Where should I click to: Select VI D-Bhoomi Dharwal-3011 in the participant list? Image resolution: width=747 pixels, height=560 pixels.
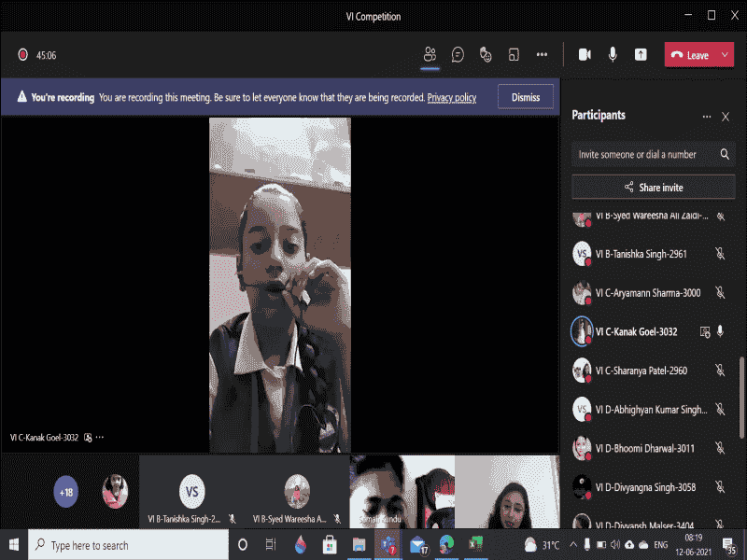pyautogui.click(x=644, y=448)
